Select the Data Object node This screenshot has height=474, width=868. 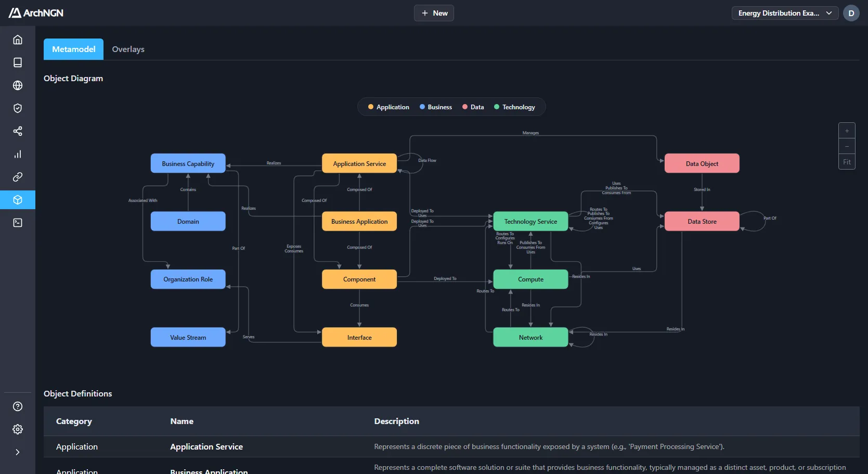tap(702, 163)
